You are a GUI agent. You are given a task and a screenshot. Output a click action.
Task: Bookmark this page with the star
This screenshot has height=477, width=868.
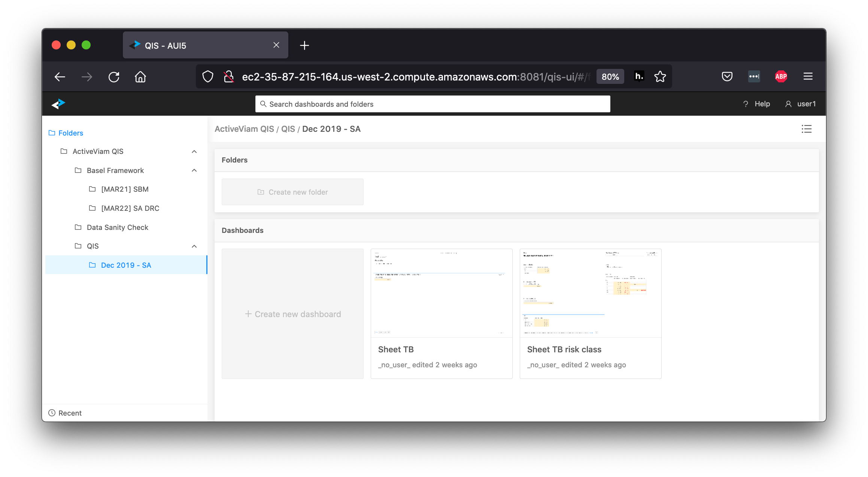point(660,77)
